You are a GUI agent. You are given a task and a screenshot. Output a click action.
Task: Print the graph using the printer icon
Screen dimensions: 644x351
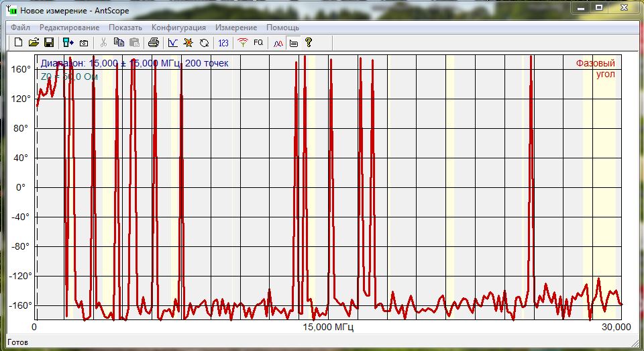[x=153, y=42]
